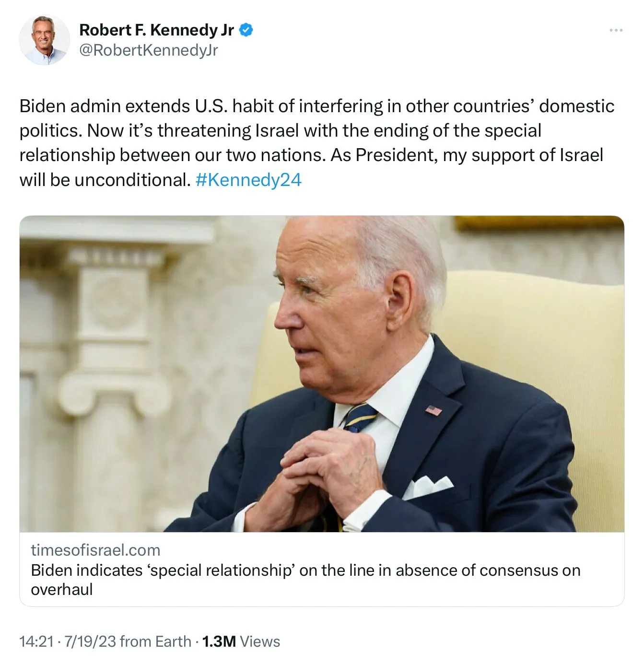Open the Robert F. Kennedy Jr display name
The image size is (644, 663).
(x=156, y=30)
